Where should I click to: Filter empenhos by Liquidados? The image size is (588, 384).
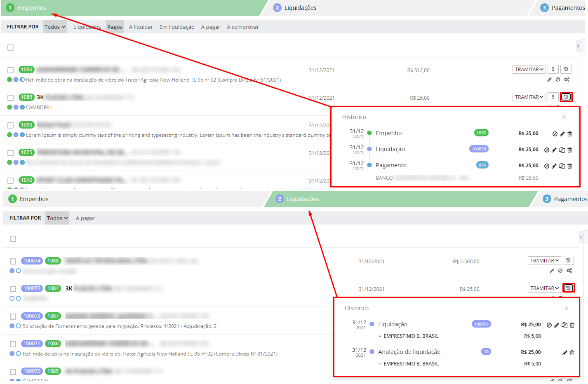pyautogui.click(x=87, y=27)
